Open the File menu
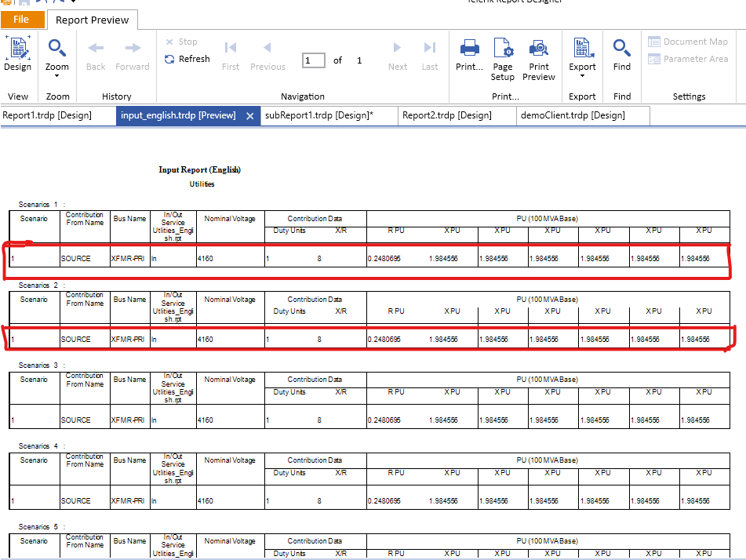 pyautogui.click(x=21, y=20)
